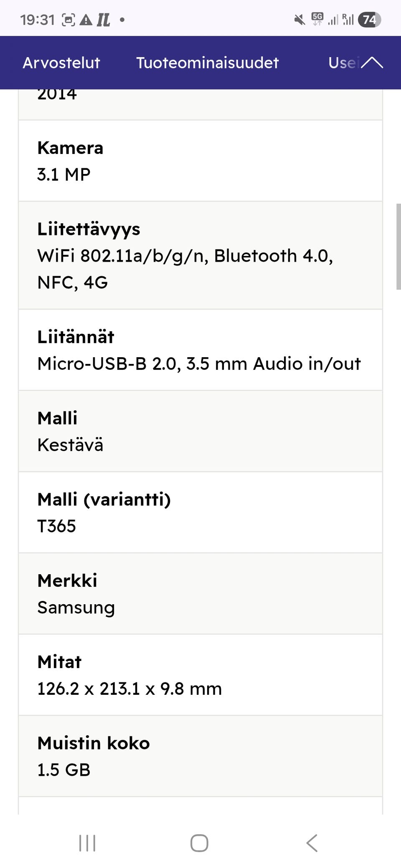
Task: Tap the Mitat dimensions row
Action: click(x=200, y=675)
